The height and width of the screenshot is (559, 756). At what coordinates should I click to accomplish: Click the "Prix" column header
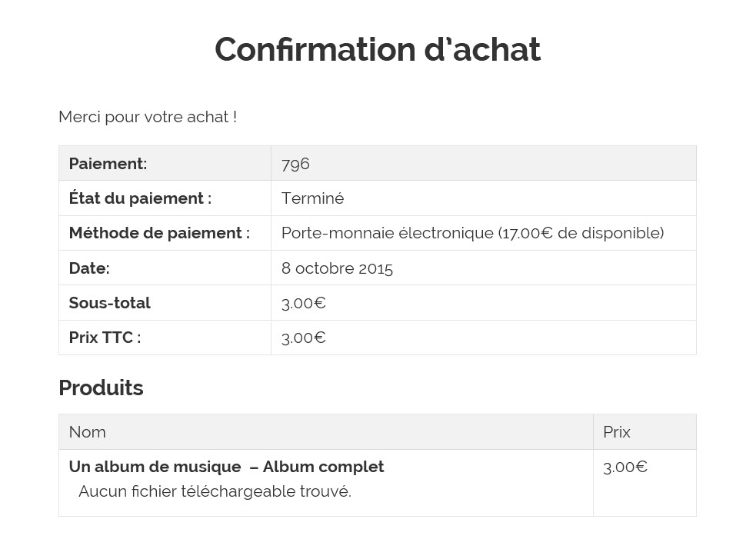(x=617, y=432)
